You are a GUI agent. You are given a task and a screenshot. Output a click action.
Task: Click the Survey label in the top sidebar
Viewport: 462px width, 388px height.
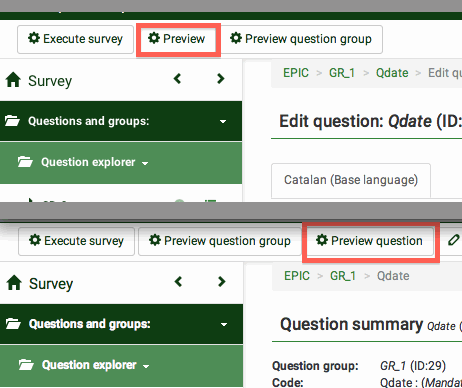[50, 81]
